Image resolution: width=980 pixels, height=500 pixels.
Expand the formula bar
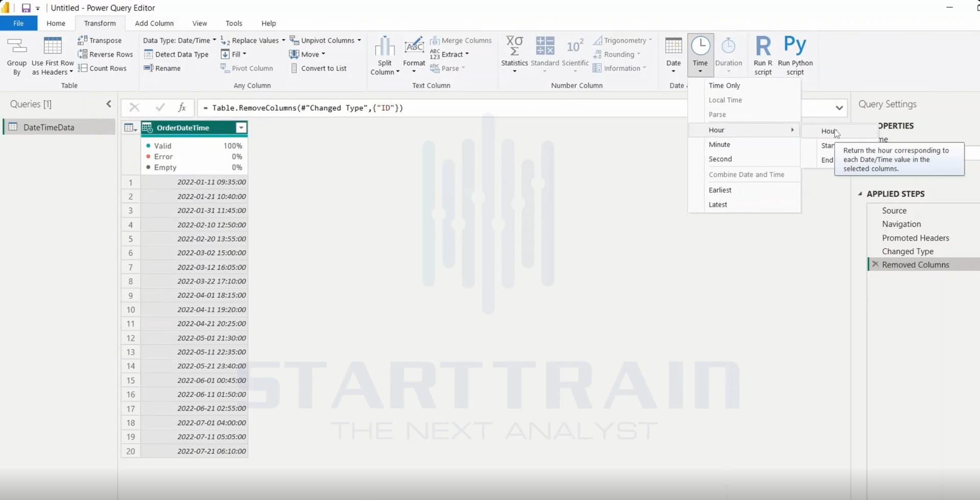839,108
